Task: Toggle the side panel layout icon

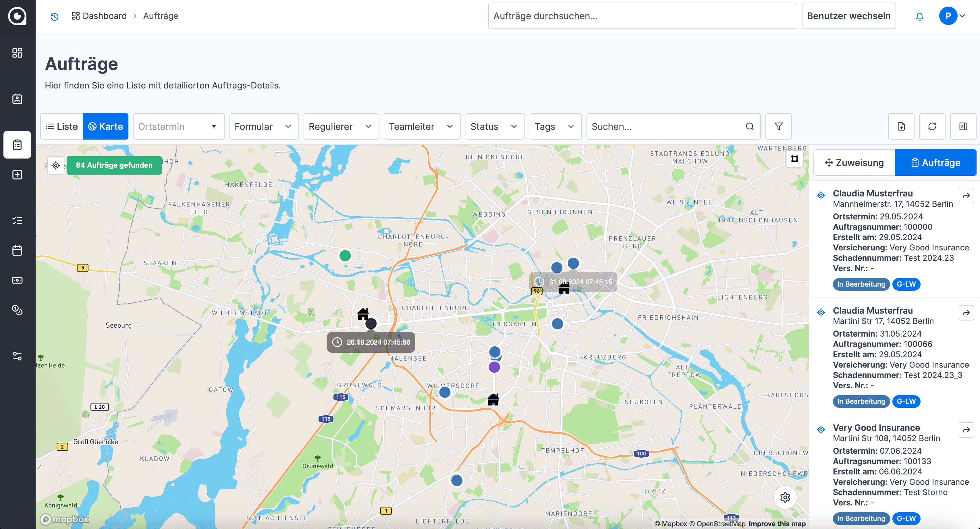Action: 963,126
